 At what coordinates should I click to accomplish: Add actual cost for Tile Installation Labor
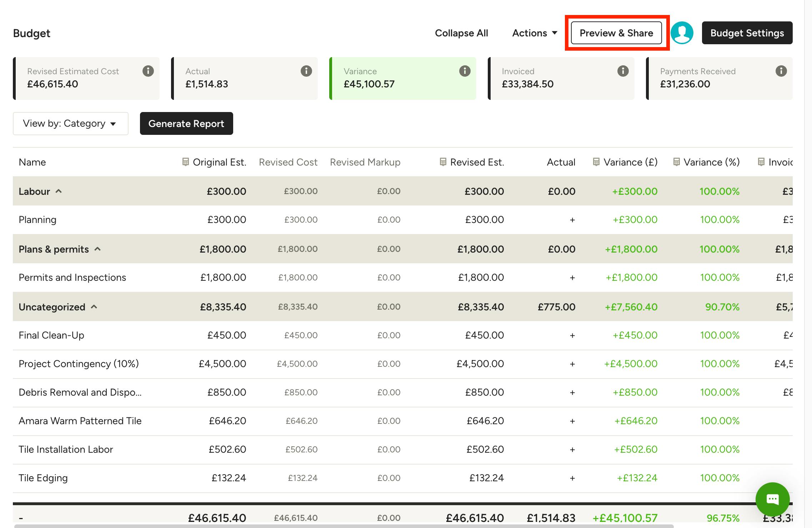572,450
